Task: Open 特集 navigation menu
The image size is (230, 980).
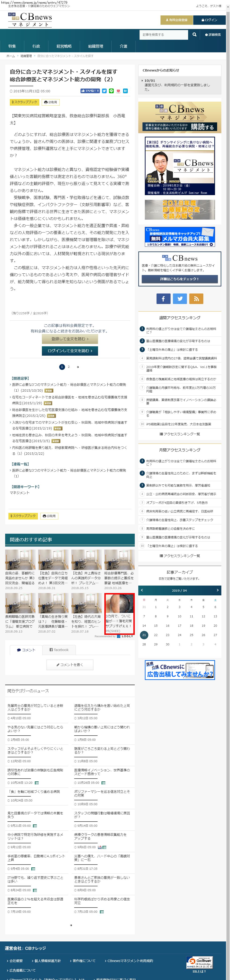Action: coord(12,46)
